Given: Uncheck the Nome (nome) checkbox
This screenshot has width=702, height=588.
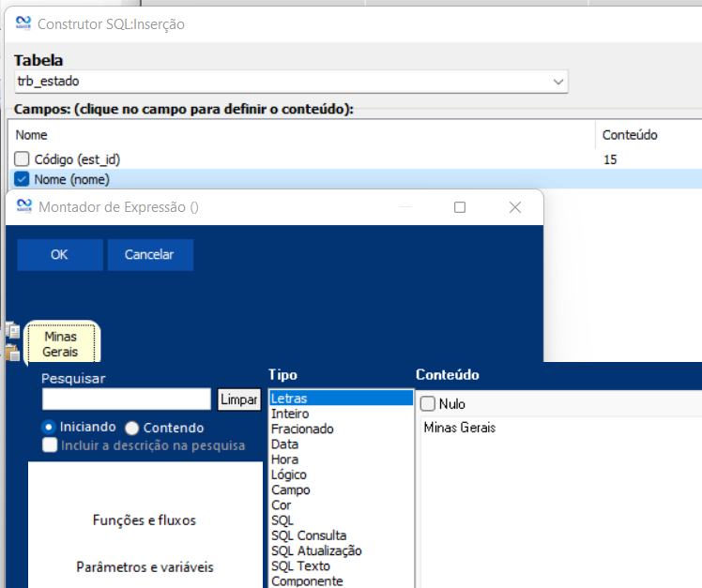Looking at the screenshot, I should pyautogui.click(x=23, y=179).
